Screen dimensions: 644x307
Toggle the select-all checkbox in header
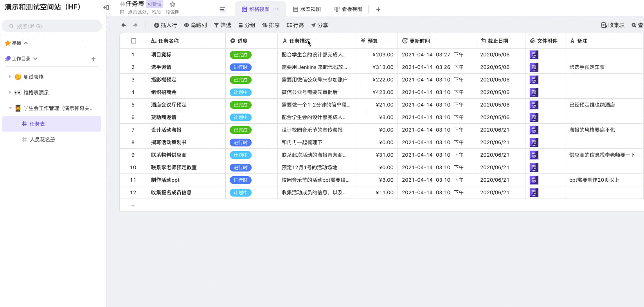point(133,41)
